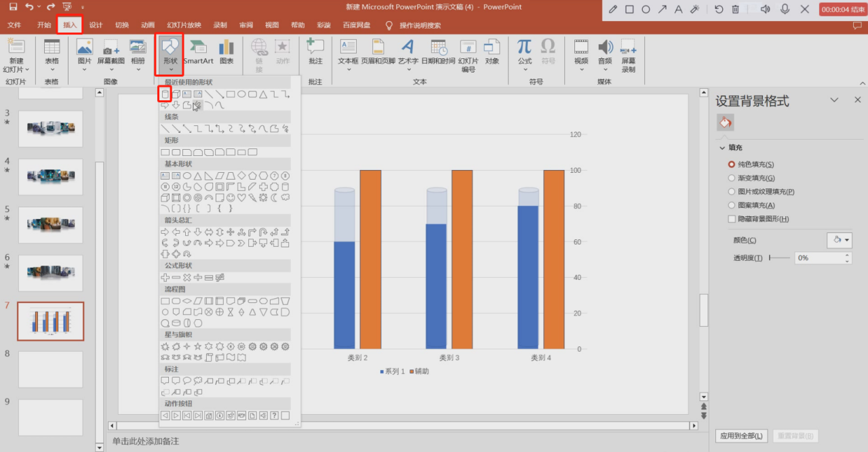Click the 屏幕录制 screen recording icon
Screen dimensions: 868x452
click(x=628, y=54)
